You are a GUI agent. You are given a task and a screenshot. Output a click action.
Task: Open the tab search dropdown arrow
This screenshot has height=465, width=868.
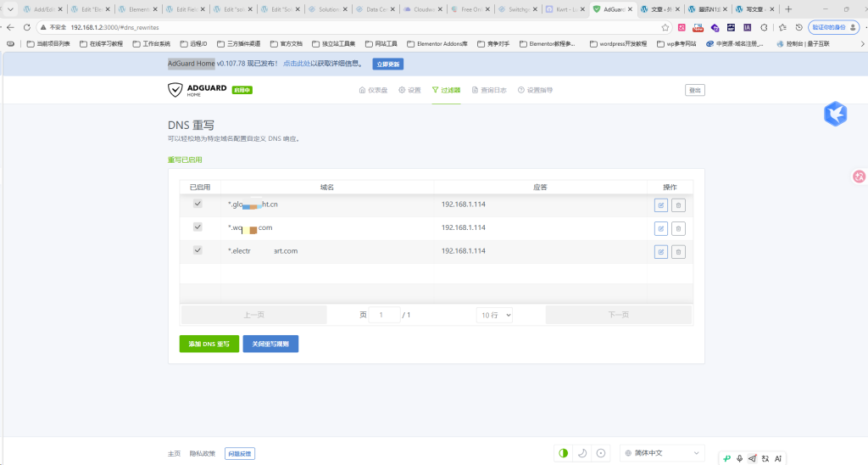point(10,8)
